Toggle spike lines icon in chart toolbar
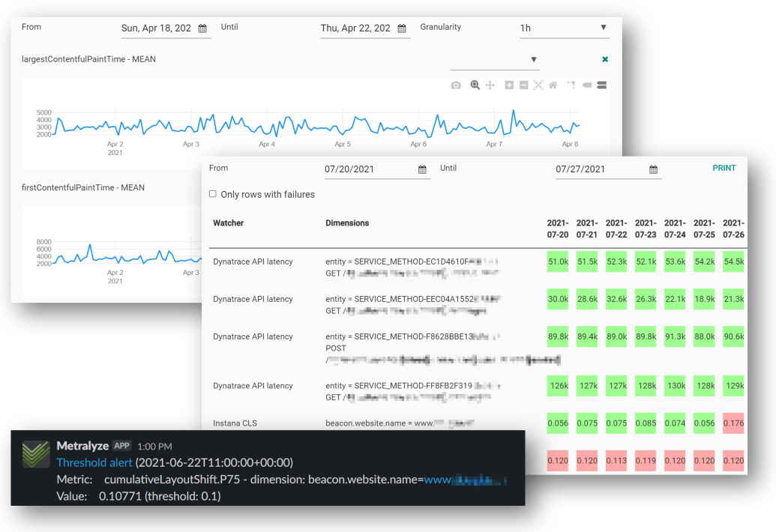776x532 pixels. pos(571,85)
